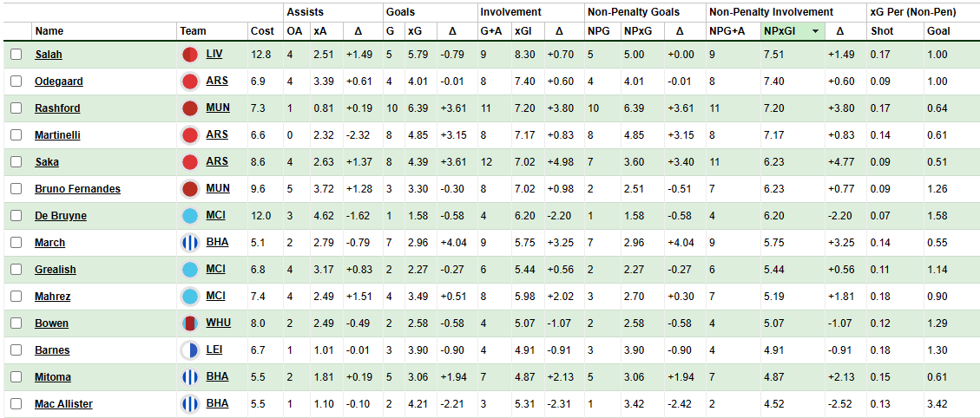980x418 pixels.
Task: Open the Mitoma player link
Action: pyautogui.click(x=53, y=377)
